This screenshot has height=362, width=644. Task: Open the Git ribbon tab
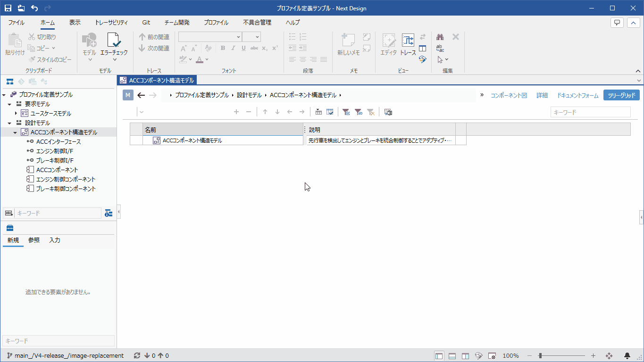(146, 23)
